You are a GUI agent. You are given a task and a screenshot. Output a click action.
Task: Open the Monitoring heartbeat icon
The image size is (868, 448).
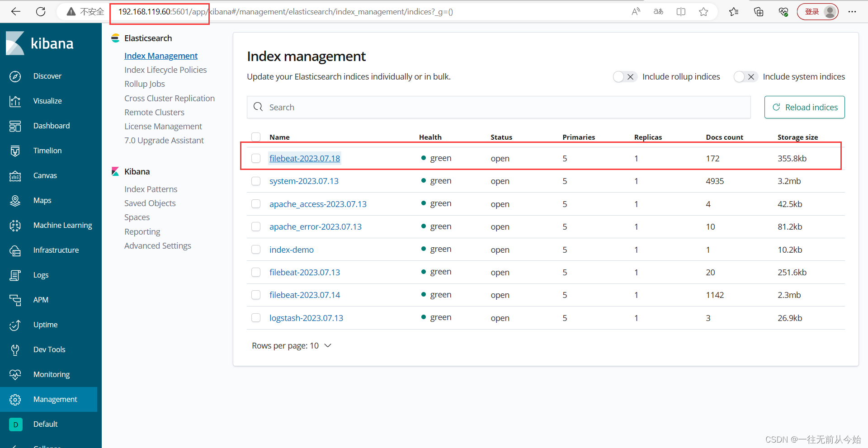click(x=15, y=375)
